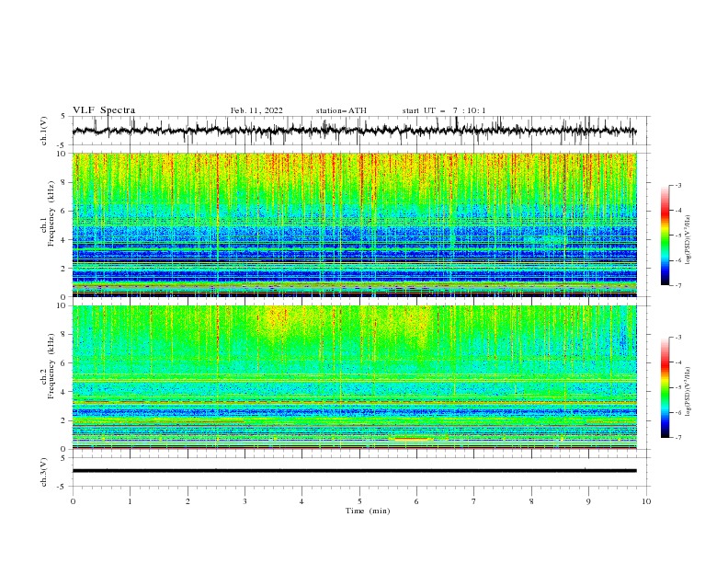Click the ch.3 flat black voltage trace
Screen dimensions: 728x563
[354, 471]
